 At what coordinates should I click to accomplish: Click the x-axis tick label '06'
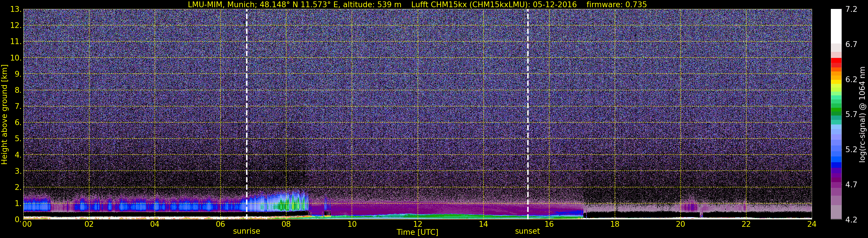click(x=220, y=224)
